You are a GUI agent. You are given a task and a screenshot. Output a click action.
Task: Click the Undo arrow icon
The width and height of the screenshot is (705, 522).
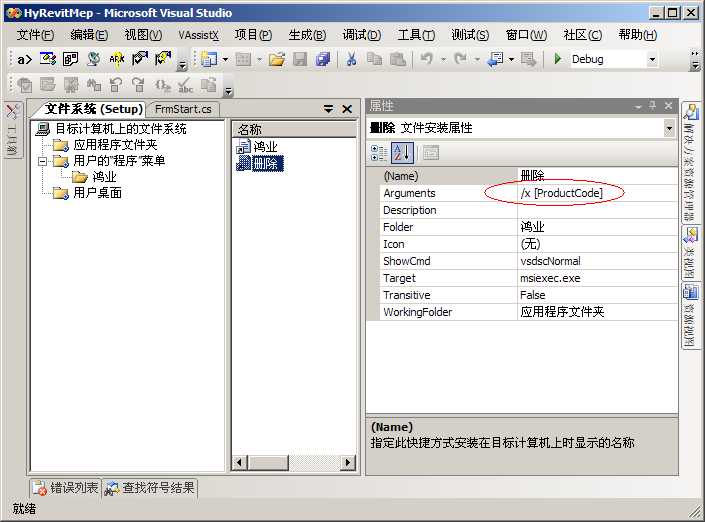click(426, 59)
